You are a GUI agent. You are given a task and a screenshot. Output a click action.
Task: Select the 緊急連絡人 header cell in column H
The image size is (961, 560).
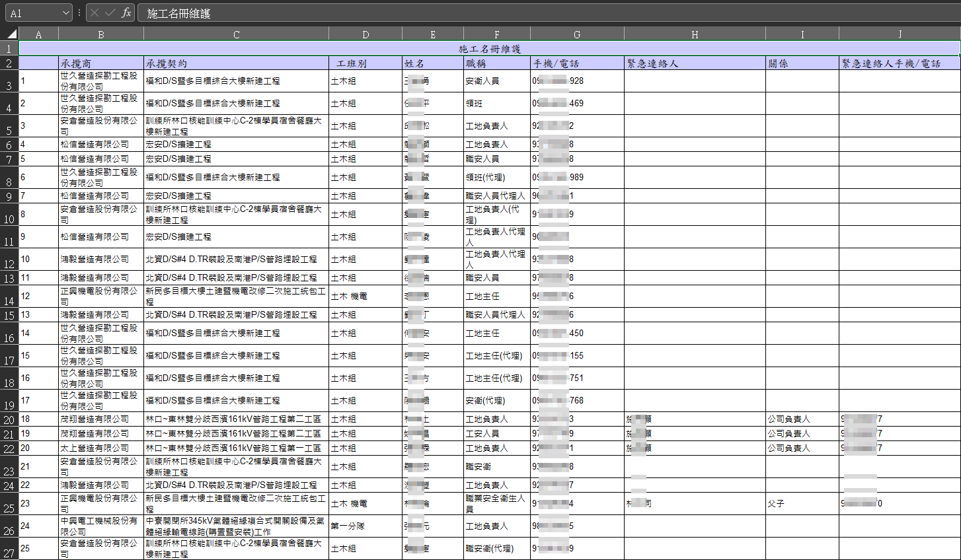[695, 63]
